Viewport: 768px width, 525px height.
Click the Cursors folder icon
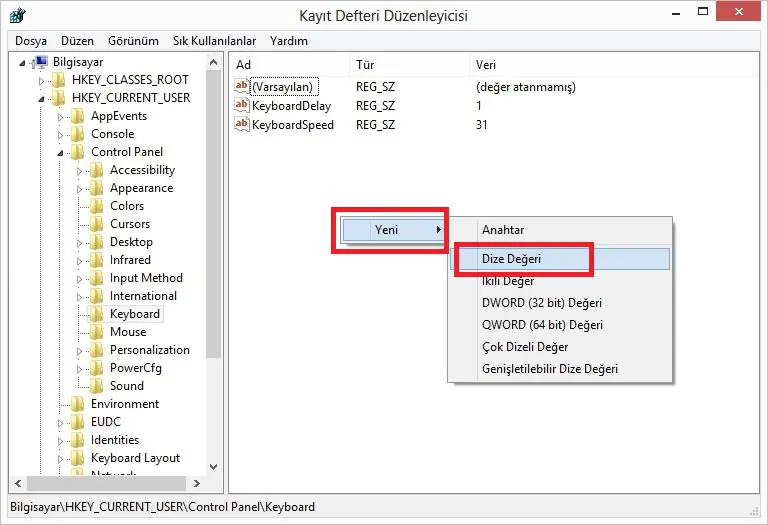[x=97, y=224]
